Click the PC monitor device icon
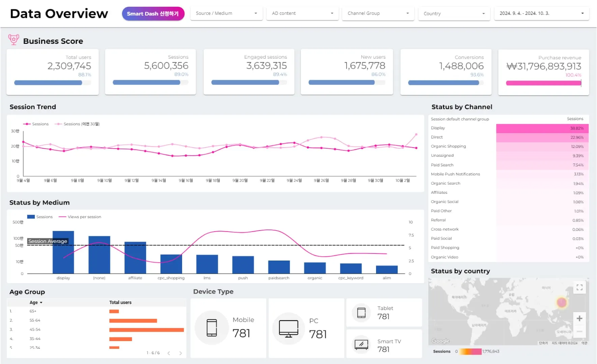Viewport: 597px width, 364px height. [x=289, y=329]
